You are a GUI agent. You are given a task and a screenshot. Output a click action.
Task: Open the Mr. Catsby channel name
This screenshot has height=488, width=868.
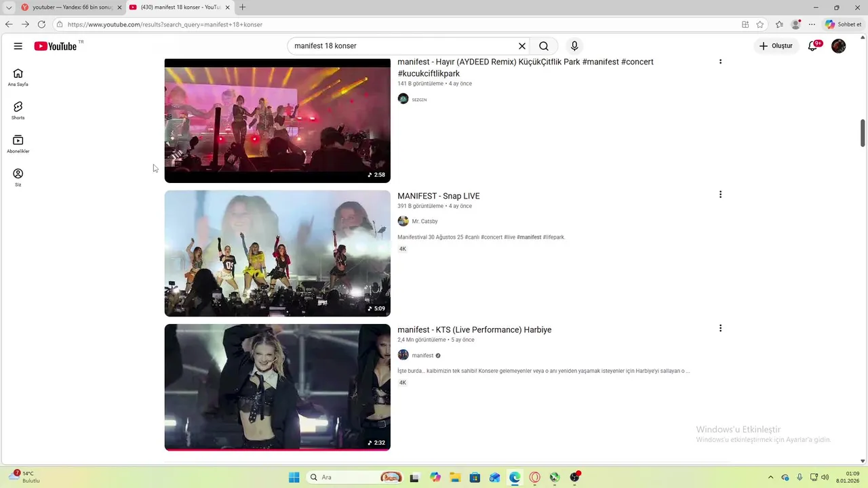(425, 222)
